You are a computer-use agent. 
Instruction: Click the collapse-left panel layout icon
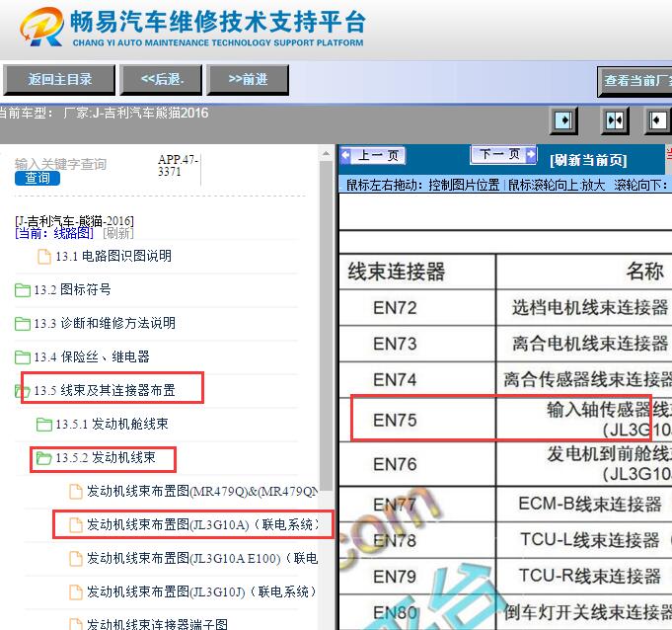(x=659, y=120)
